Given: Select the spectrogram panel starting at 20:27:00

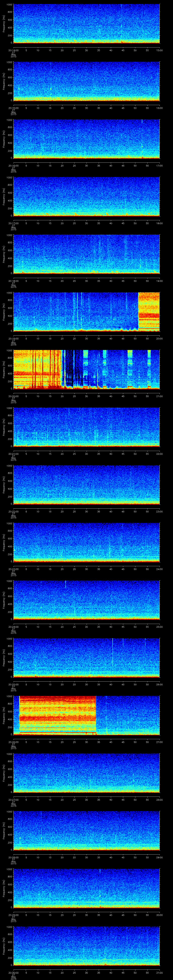Looking at the screenshot, I should coord(86,773).
